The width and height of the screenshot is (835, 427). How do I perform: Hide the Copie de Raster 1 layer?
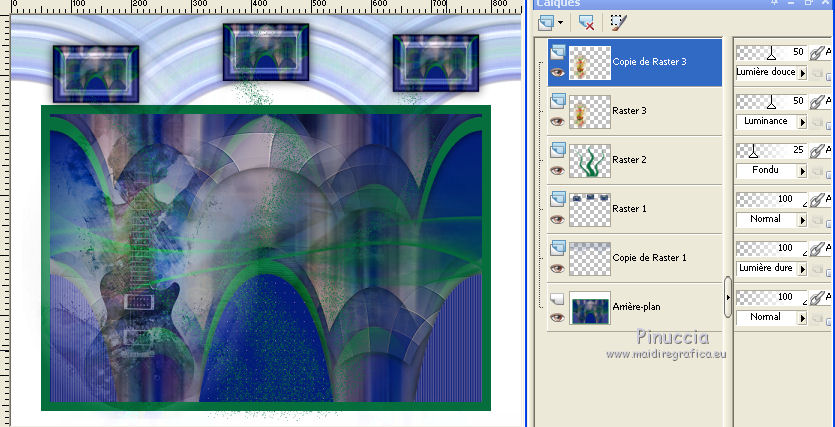[x=557, y=268]
